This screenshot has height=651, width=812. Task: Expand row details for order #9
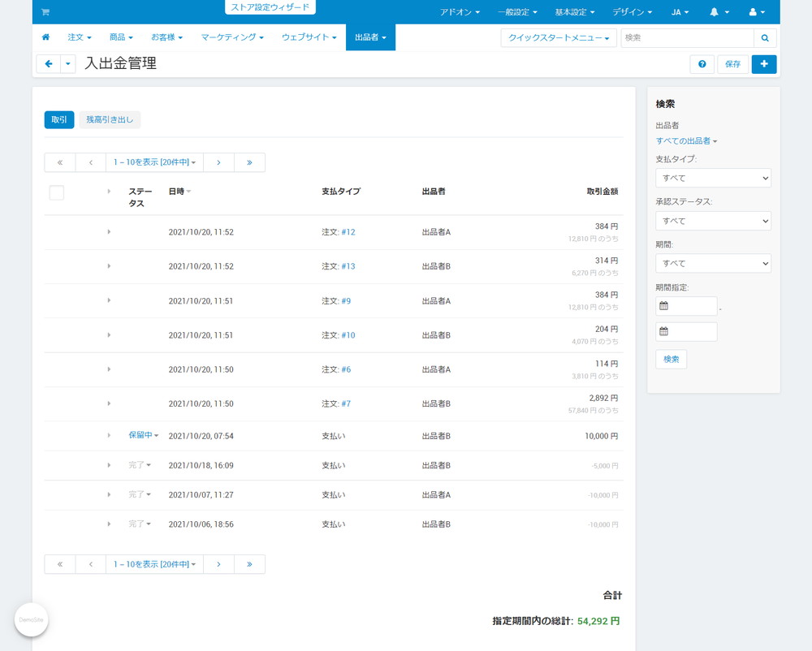(109, 300)
